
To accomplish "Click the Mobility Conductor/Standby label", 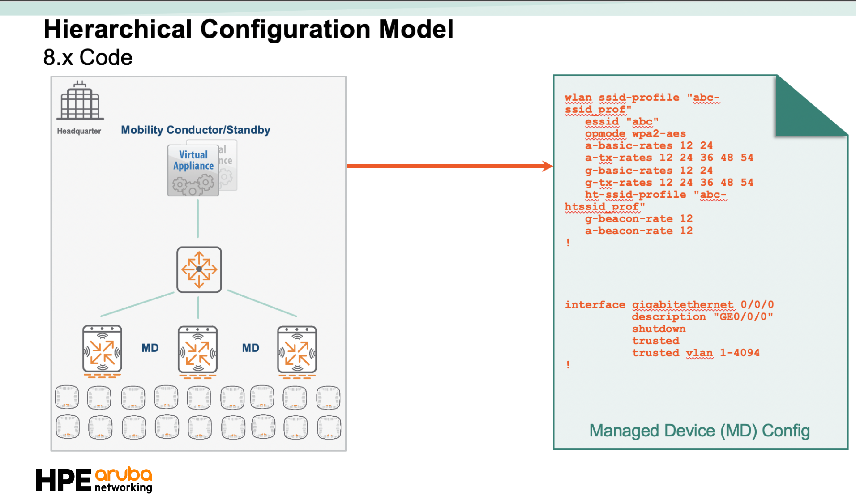I will 196,130.
